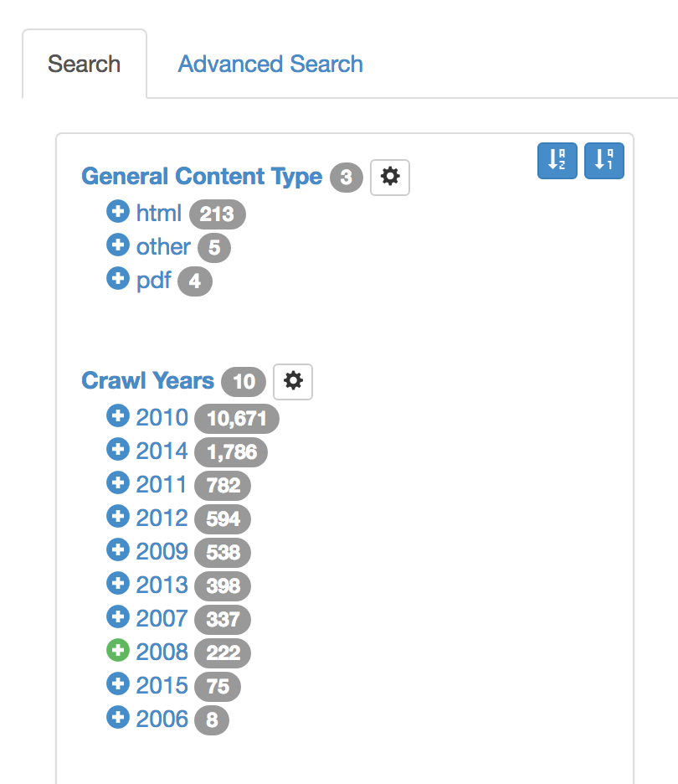Expand the 2014 crawl year facet
The image size is (678, 784).
pos(118,449)
